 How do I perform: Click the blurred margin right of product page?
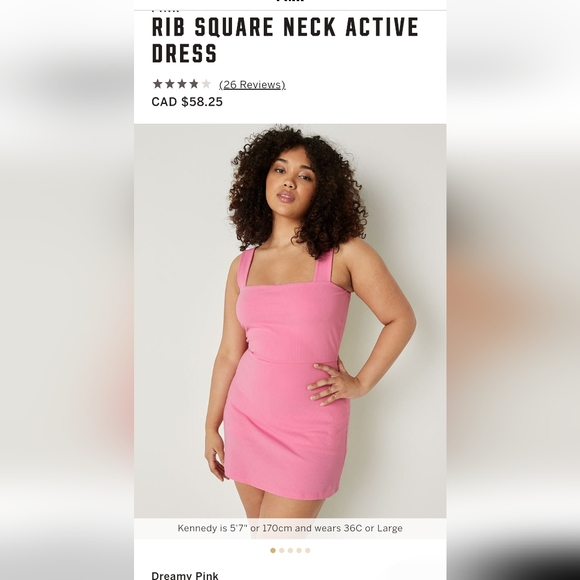click(x=513, y=290)
